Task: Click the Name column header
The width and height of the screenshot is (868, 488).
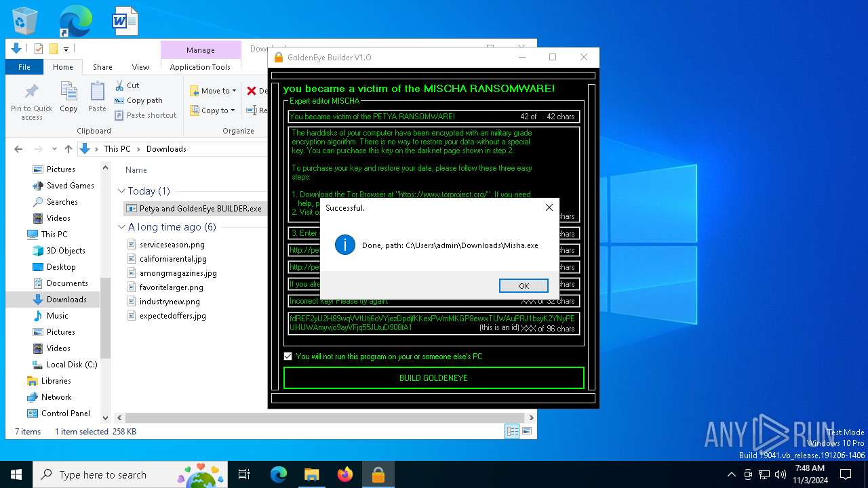Action: pos(136,170)
